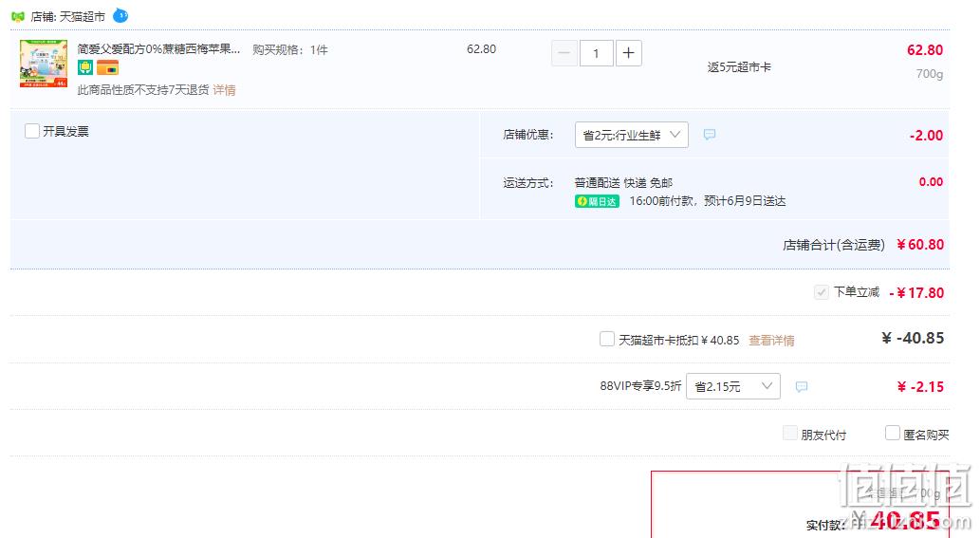
Task: Check the 开具发票 invoice checkbox
Action: pos(32,131)
